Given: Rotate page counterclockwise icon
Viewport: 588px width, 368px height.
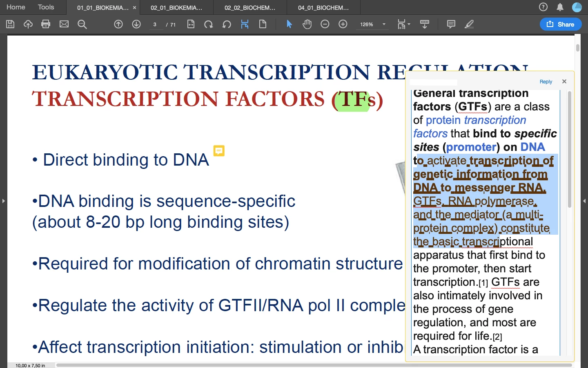Looking at the screenshot, I should tap(227, 24).
